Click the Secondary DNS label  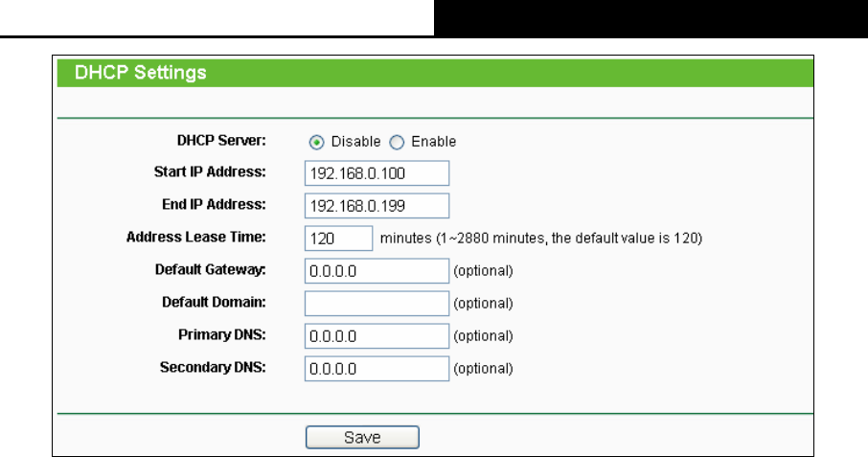[x=213, y=367]
